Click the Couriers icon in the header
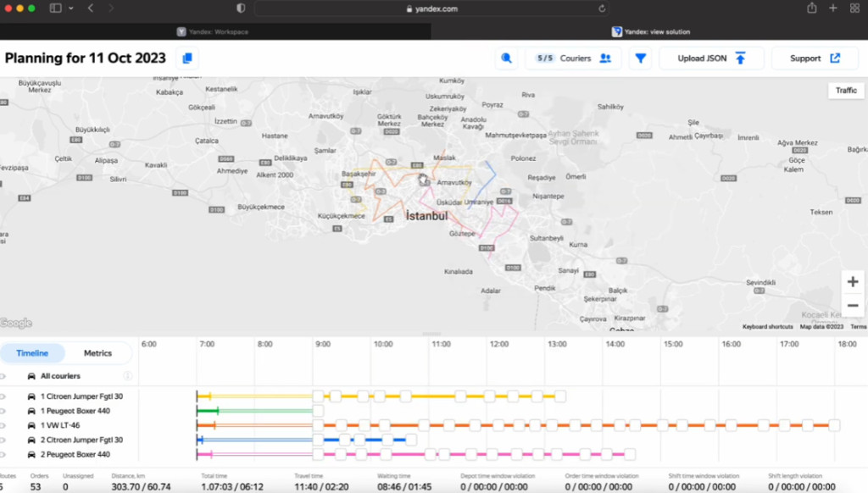Image resolution: width=868 pixels, height=493 pixels. [604, 58]
